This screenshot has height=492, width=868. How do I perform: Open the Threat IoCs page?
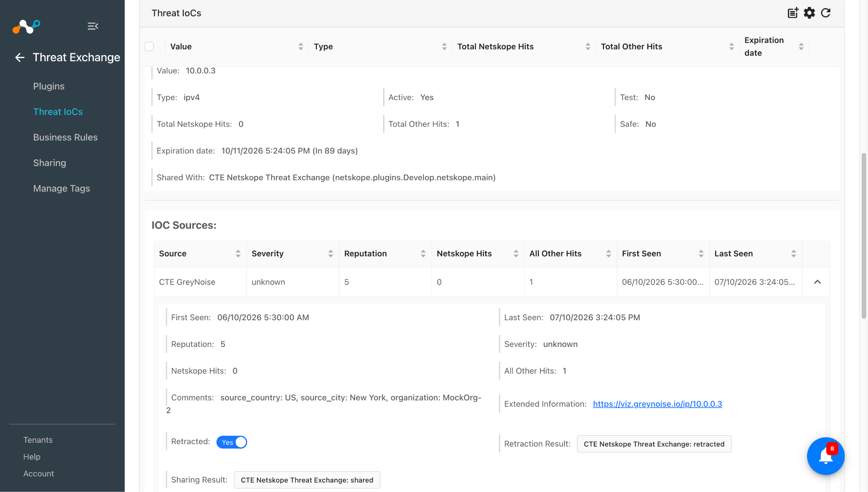coord(58,112)
